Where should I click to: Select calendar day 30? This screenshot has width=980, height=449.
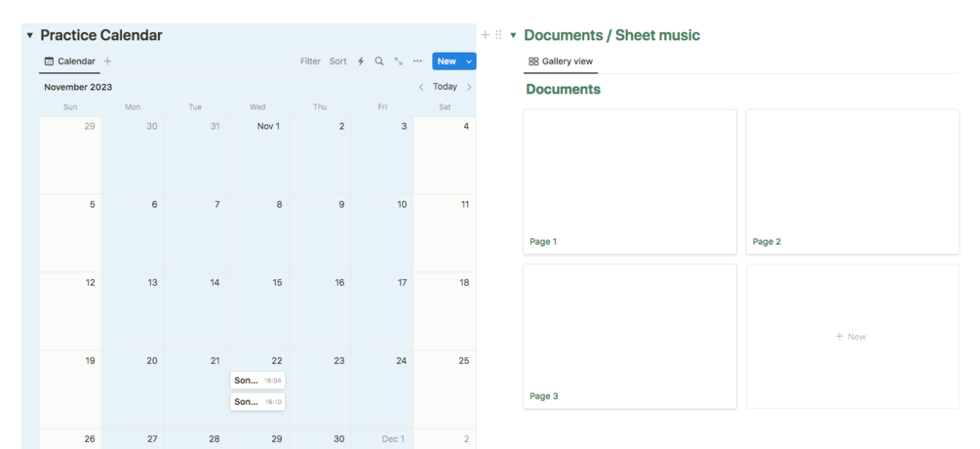(320, 439)
